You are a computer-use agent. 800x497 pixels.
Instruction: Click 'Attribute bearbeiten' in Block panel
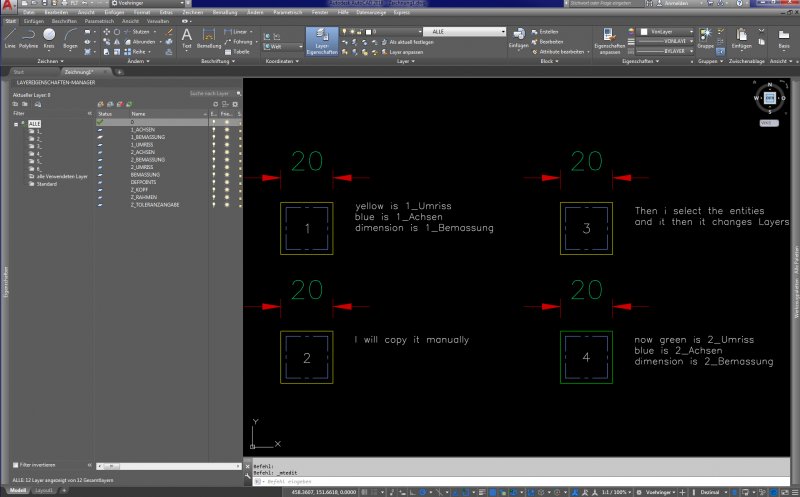tap(560, 50)
